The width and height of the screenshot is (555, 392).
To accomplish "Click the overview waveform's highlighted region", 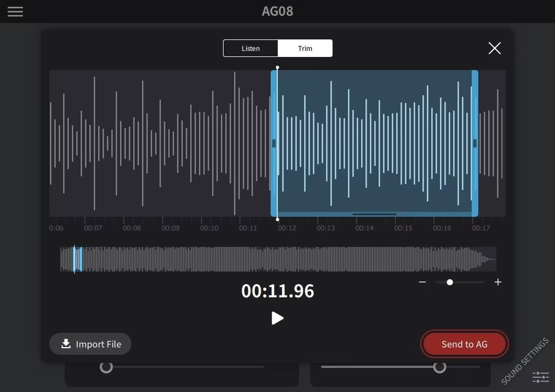I will [78, 259].
